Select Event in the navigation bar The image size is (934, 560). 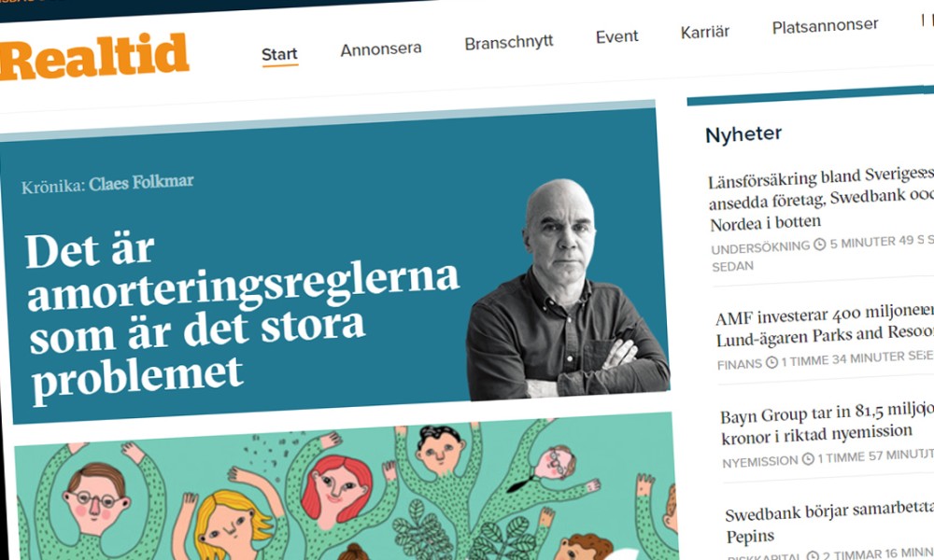click(617, 37)
